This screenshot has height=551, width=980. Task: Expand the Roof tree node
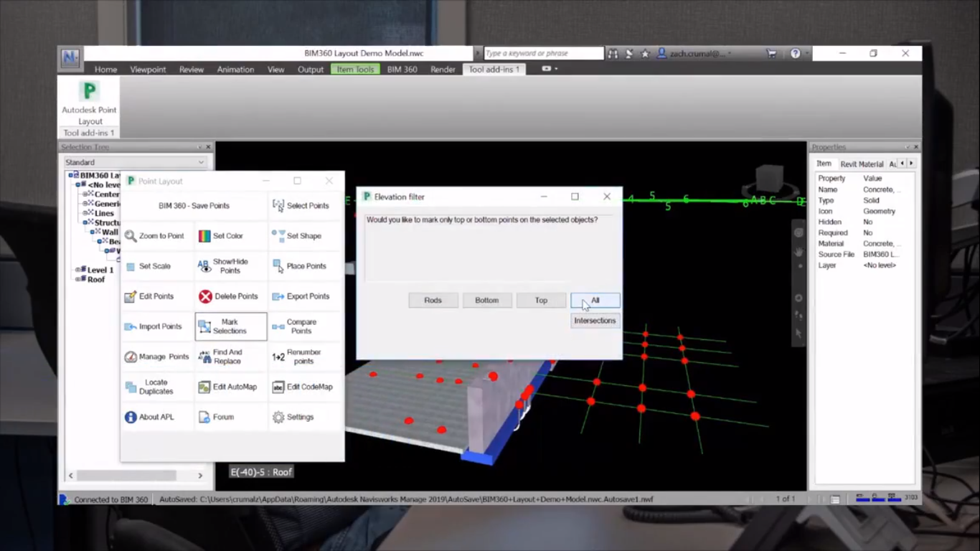click(77, 279)
